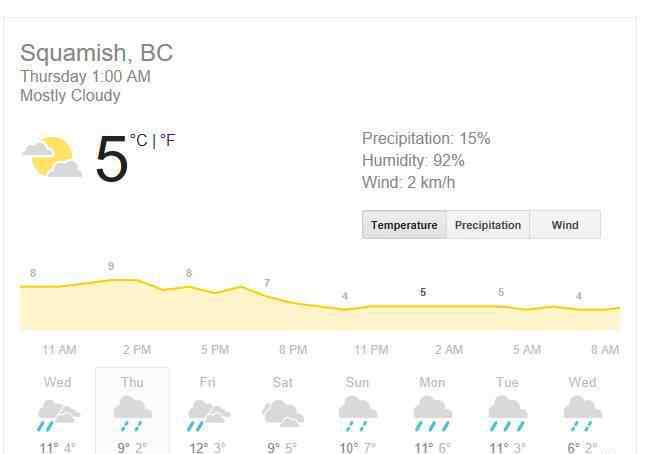Screen dimensions: 651x454
Task: Open the Wind graph tab
Action: (565, 225)
